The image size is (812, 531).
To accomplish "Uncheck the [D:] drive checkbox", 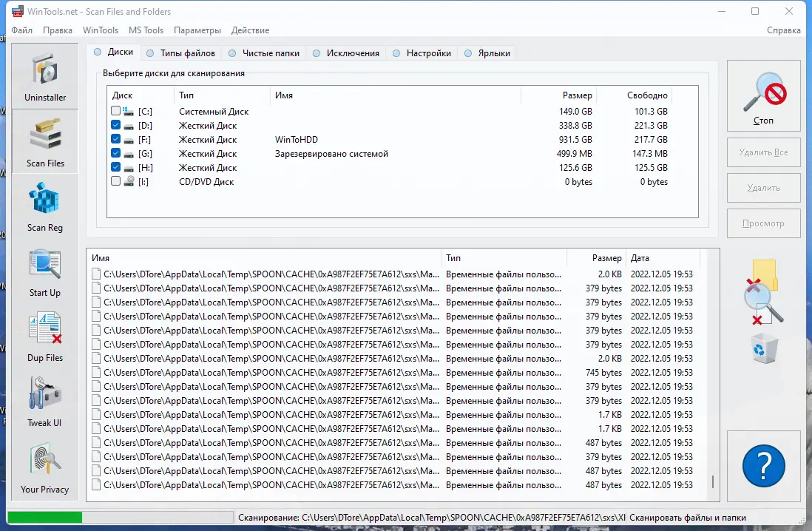I will point(115,125).
